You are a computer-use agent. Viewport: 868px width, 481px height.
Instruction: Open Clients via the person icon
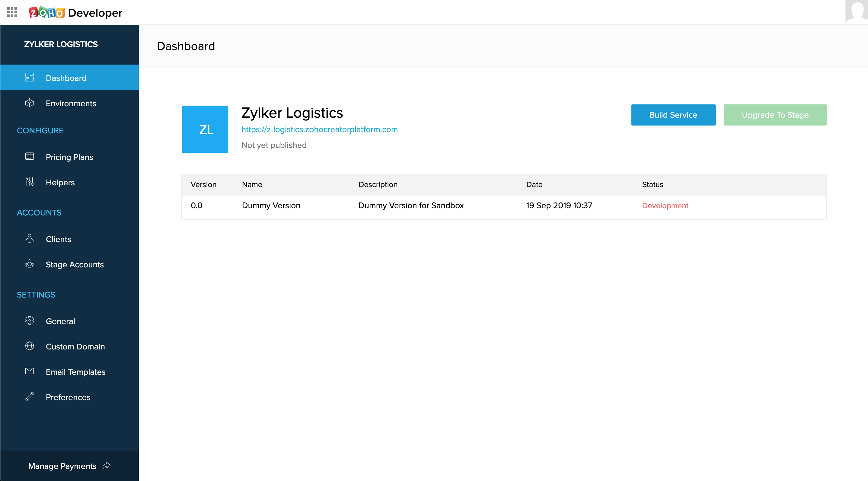29,239
